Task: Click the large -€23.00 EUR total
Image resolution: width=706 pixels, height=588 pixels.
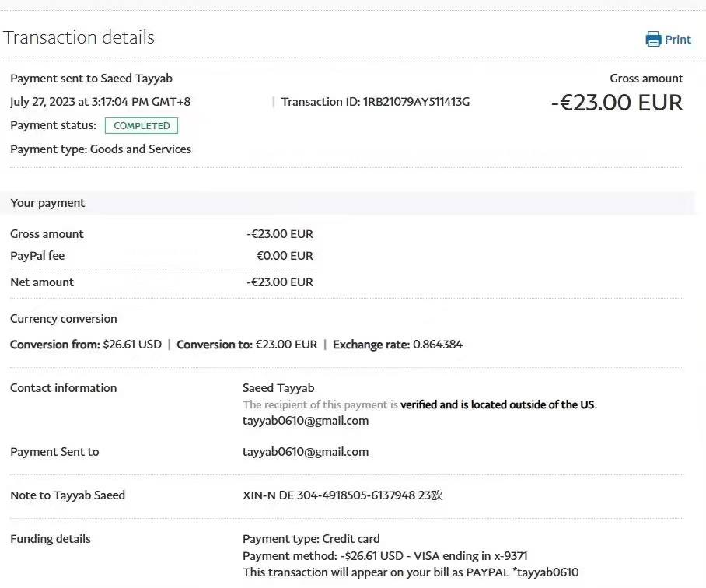Action: [x=617, y=103]
